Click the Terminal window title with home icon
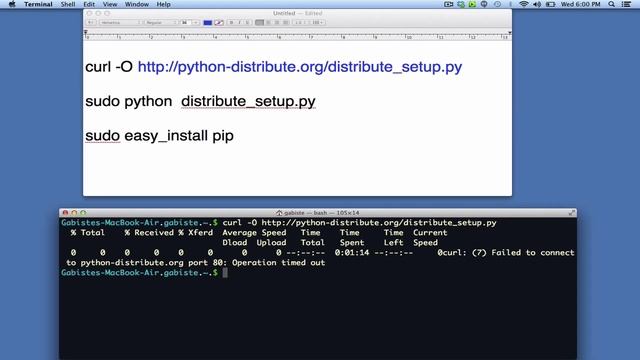The height and width of the screenshot is (360, 640). [317, 213]
